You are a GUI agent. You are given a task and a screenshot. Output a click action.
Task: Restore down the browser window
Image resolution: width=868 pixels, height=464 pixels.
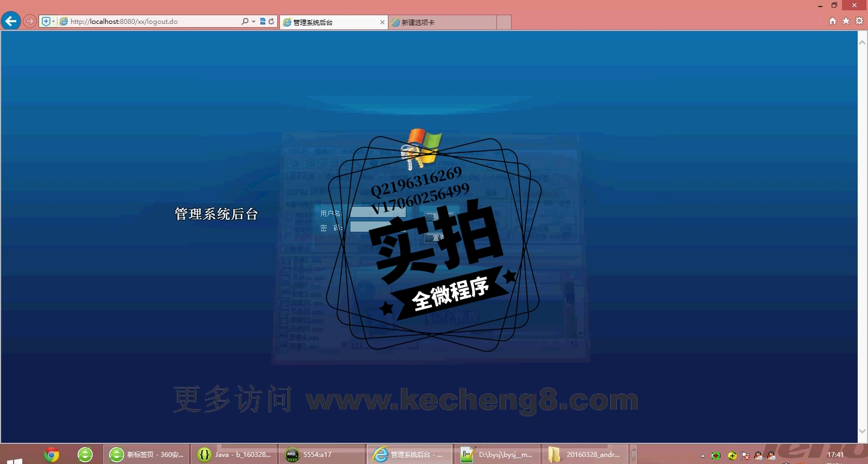pyautogui.click(x=834, y=5)
